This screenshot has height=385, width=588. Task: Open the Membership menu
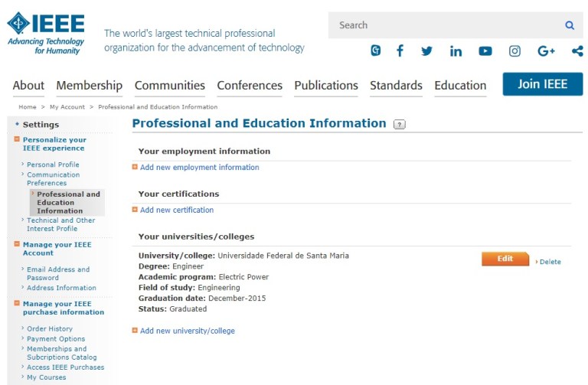pos(89,86)
